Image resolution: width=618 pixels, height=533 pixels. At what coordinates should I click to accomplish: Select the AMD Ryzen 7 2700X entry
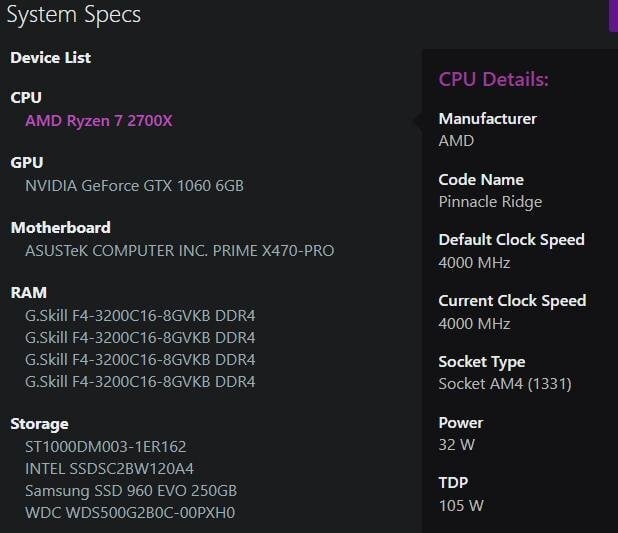coord(99,121)
